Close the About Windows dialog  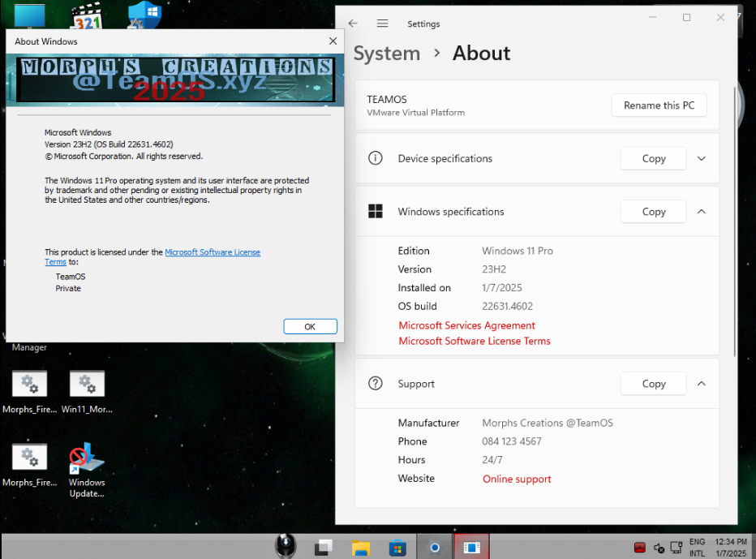tap(333, 41)
